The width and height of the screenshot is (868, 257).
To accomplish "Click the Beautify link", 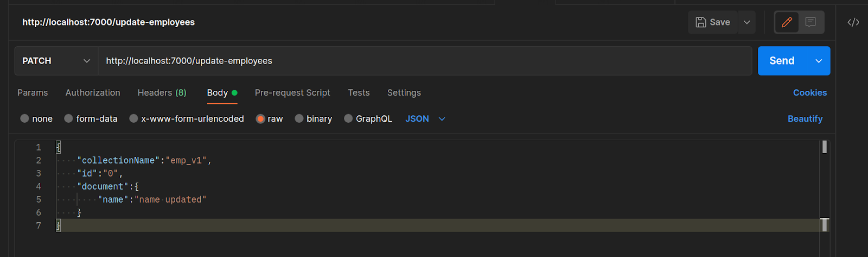I will tap(805, 119).
